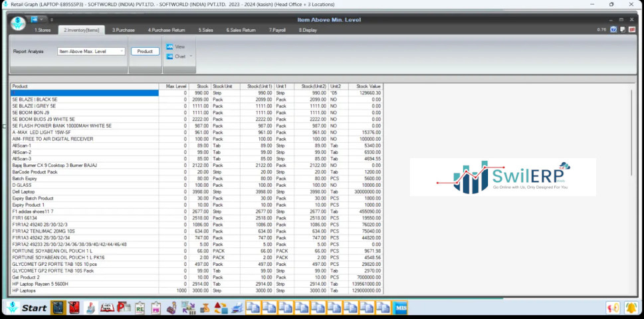
Task: Select row 5E BOOM BON J9
Action: (x=197, y=113)
